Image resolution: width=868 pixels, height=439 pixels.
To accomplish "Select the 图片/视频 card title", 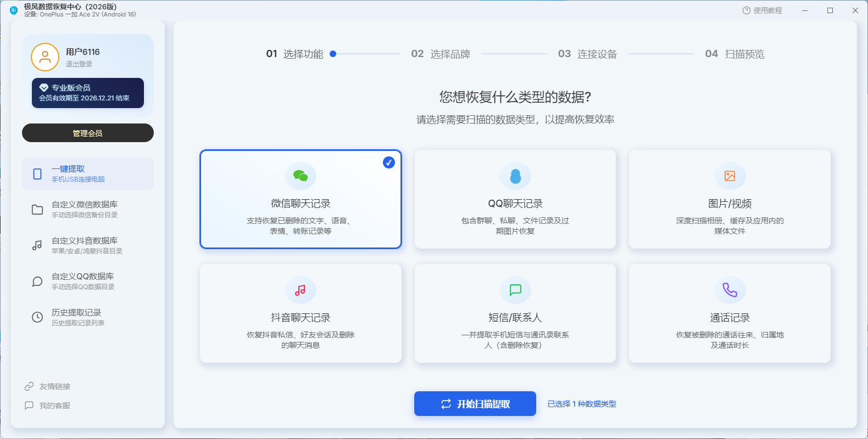I will pos(730,204).
